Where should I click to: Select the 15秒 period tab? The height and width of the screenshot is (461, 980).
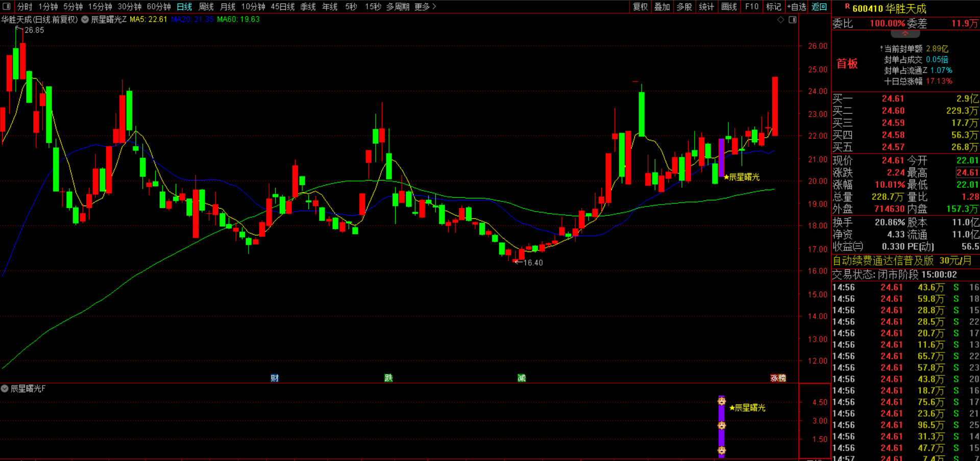(x=373, y=7)
